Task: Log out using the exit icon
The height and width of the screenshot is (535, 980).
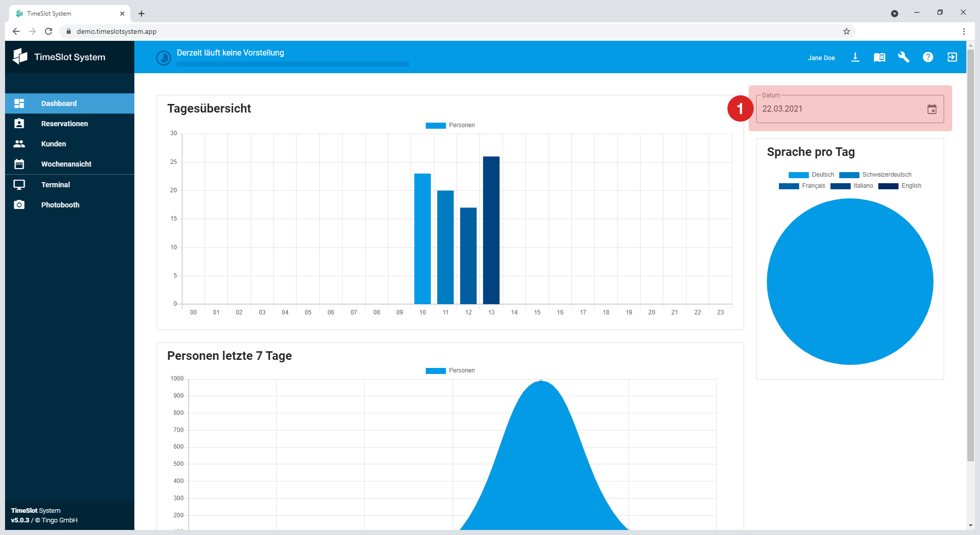Action: pyautogui.click(x=952, y=57)
